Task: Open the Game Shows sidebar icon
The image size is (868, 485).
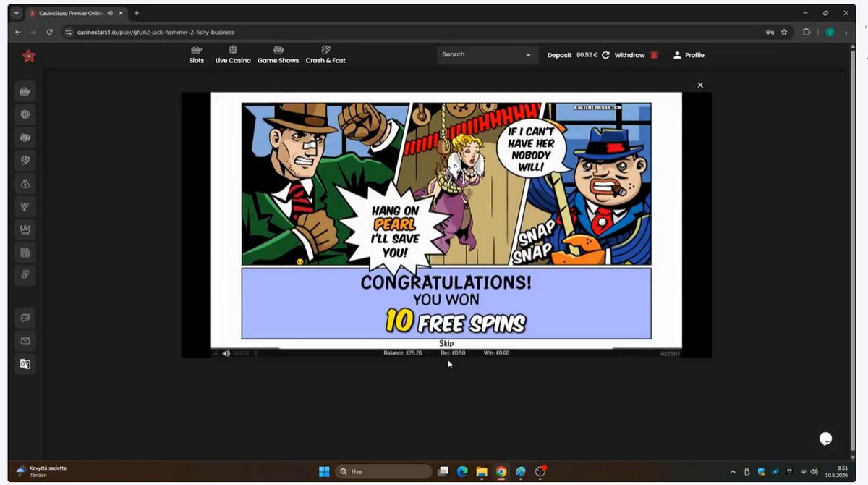Action: pos(25,138)
